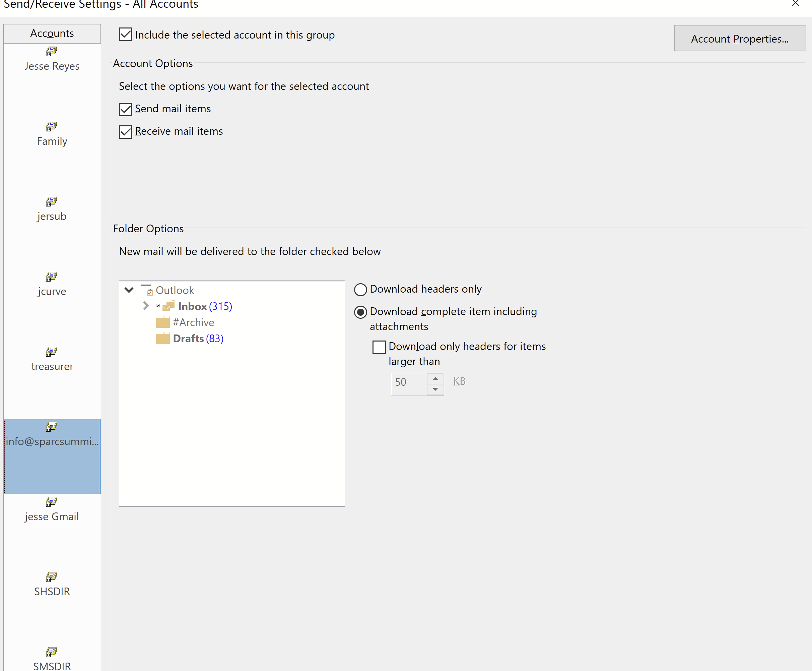Image resolution: width=812 pixels, height=671 pixels.
Task: Collapse the Outlook folder tree node
Action: 129,290
